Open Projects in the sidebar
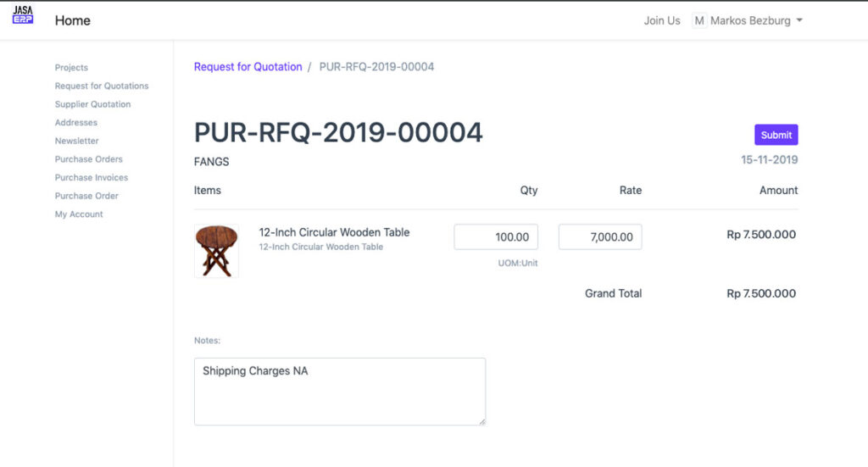The image size is (868, 467). (71, 68)
